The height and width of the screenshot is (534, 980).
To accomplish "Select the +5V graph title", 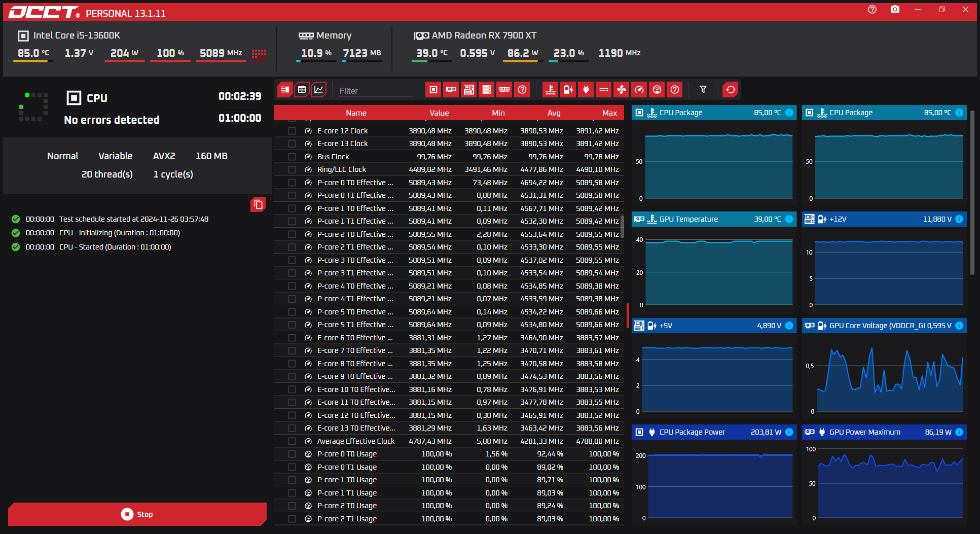I will tap(666, 326).
